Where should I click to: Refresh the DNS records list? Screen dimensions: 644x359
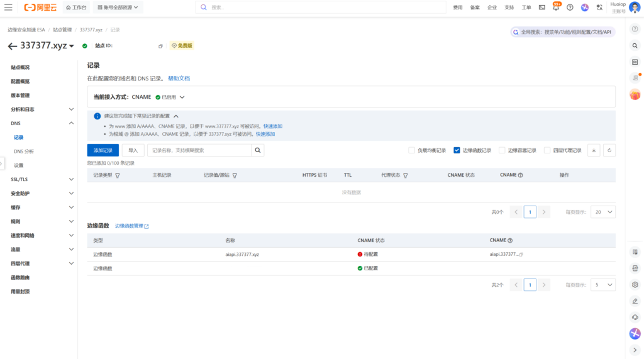pos(609,150)
